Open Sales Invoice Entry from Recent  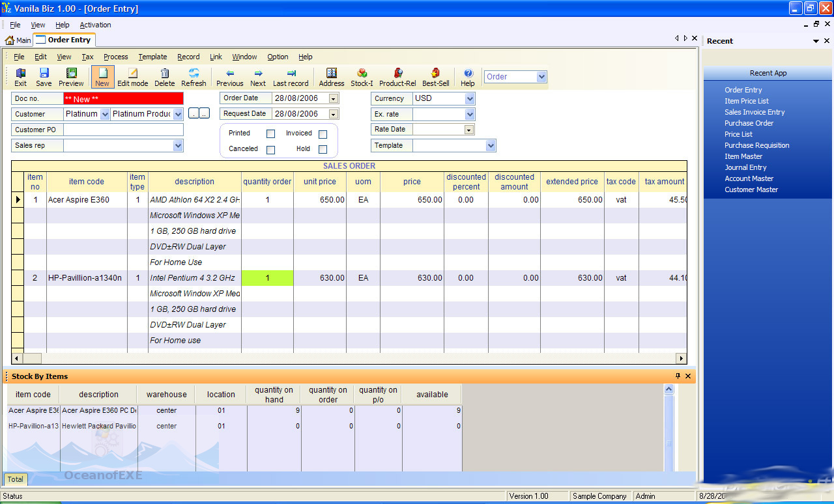[x=755, y=112]
